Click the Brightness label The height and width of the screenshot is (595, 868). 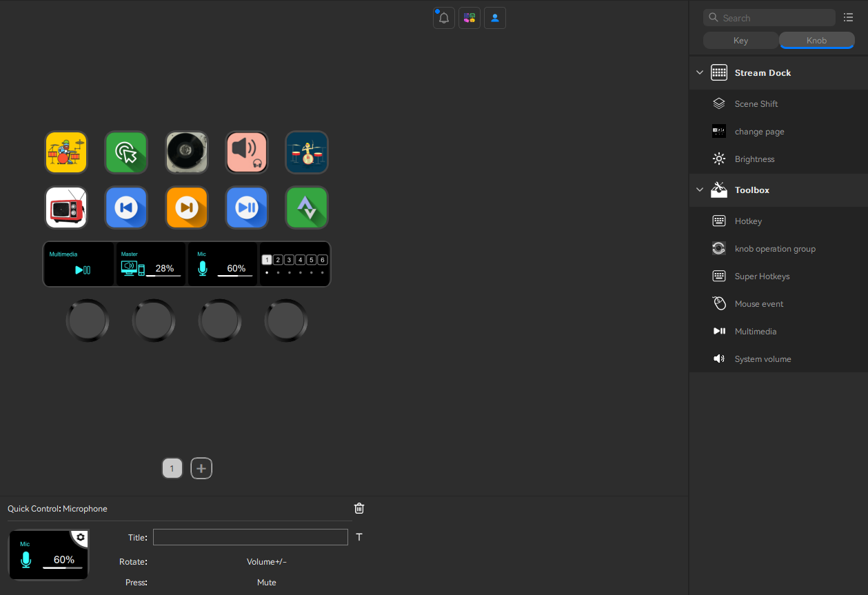tap(755, 159)
